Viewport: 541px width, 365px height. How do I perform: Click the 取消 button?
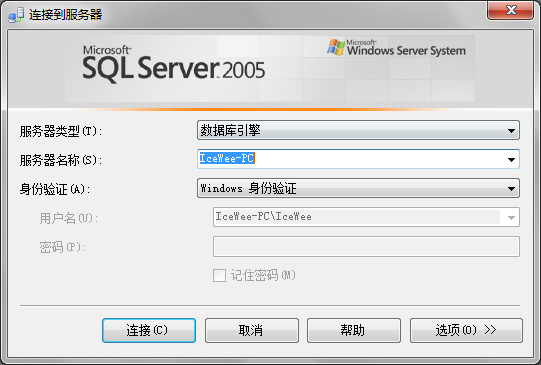click(252, 330)
